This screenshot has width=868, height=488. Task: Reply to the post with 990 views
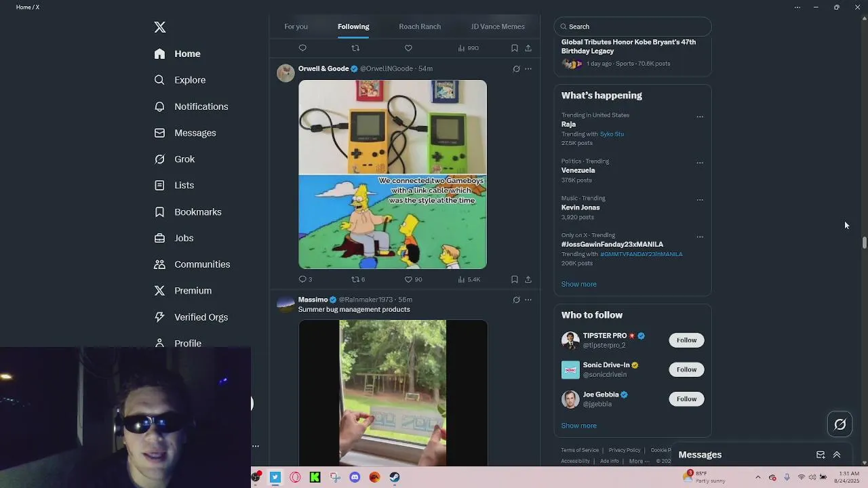point(302,48)
